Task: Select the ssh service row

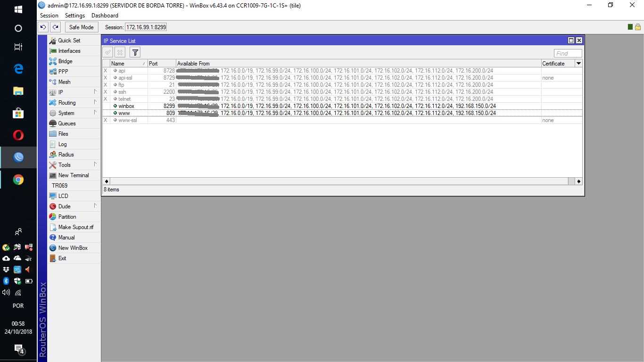Action: (343, 92)
